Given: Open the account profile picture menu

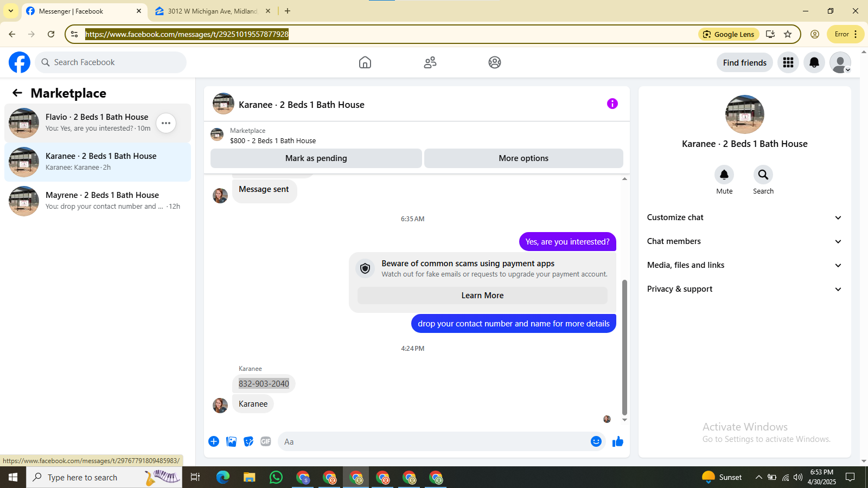Looking at the screenshot, I should tap(840, 62).
